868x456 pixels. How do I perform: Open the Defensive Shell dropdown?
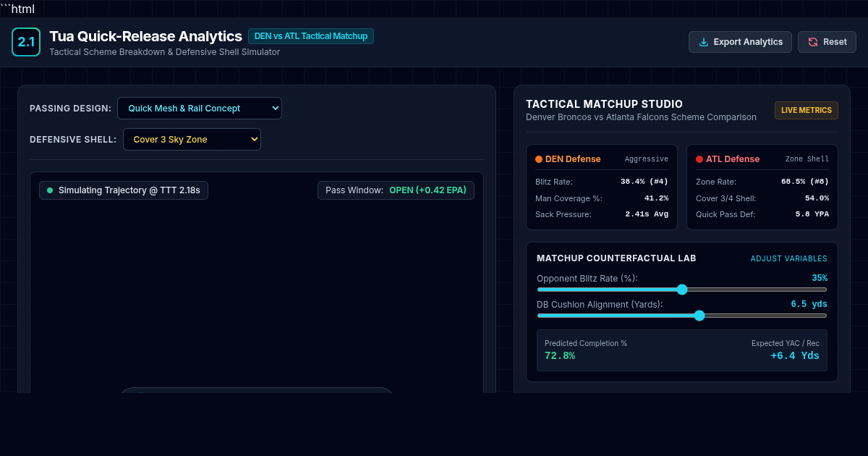coord(192,139)
